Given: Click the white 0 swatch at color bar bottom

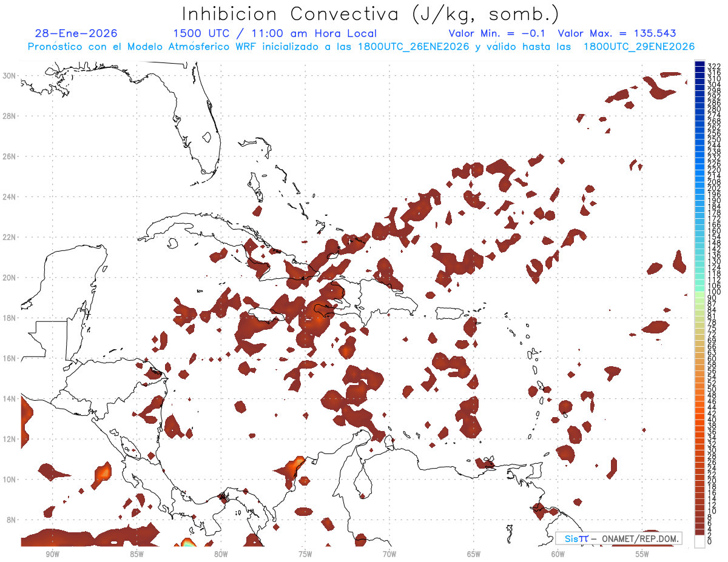Looking at the screenshot, I should [699, 540].
